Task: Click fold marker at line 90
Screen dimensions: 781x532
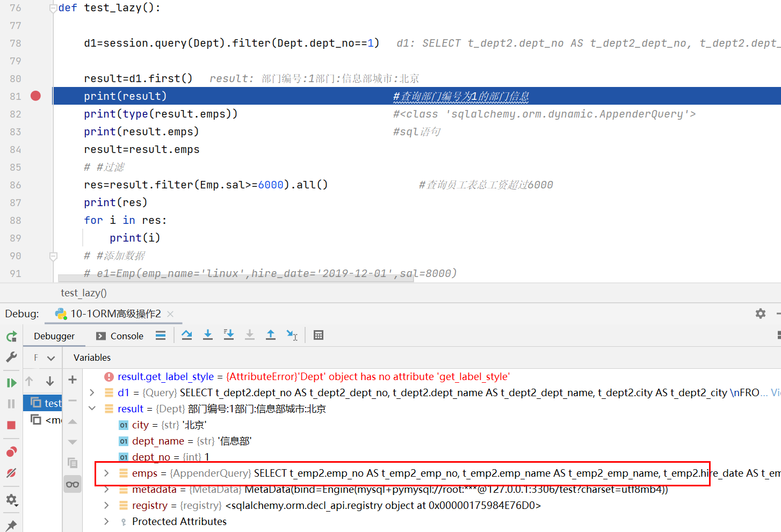Action: pos(53,256)
